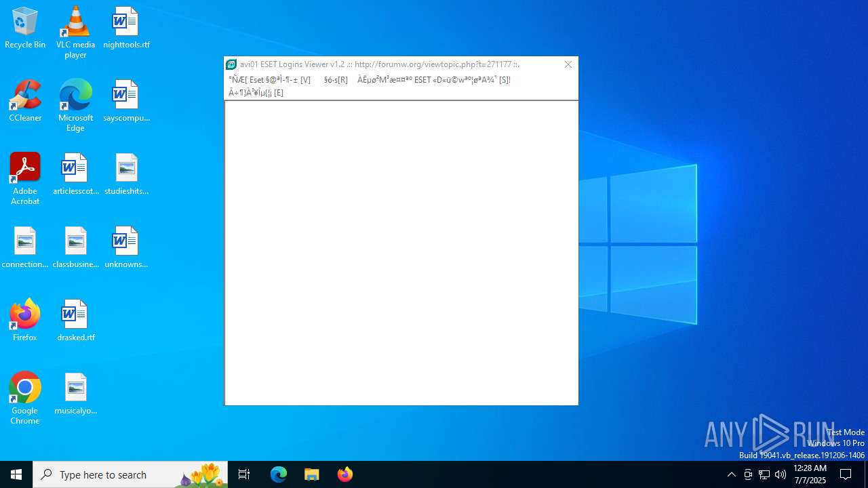868x488 pixels.
Task: Select the nighttools.rtf file icon
Action: click(x=126, y=28)
